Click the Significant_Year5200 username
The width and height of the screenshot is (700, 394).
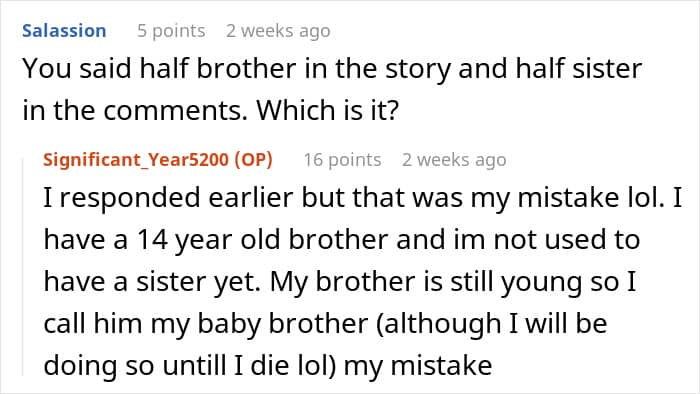[136, 159]
